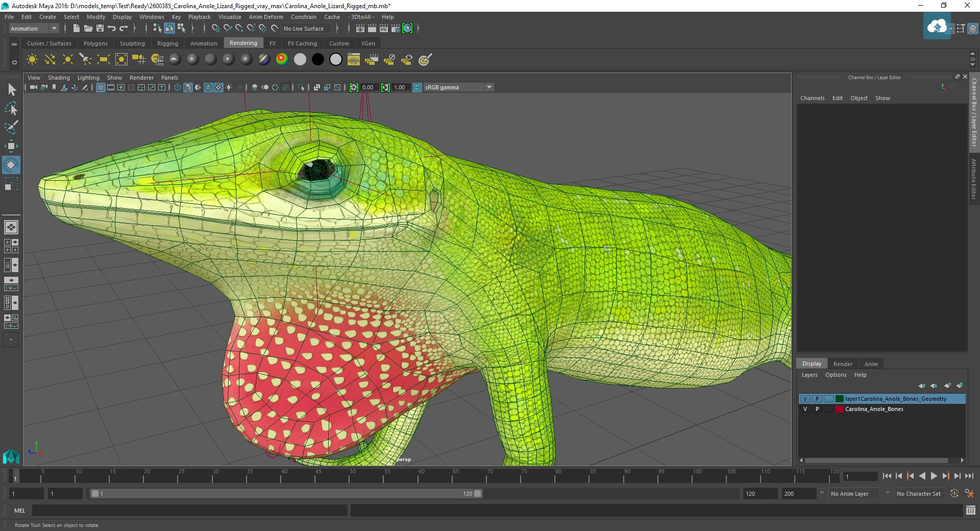The width and height of the screenshot is (980, 531).
Task: Open the shelf tab list menu
Action: pos(14,44)
